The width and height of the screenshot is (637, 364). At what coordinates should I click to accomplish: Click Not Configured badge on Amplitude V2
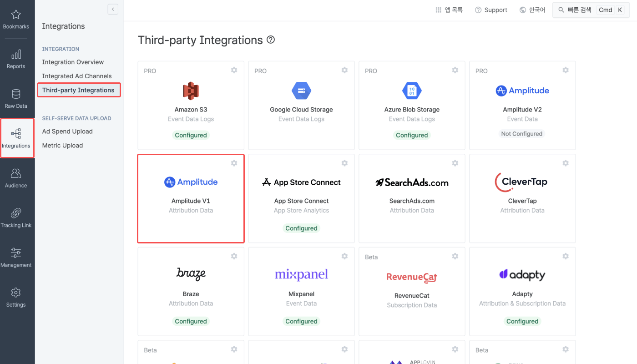pos(522,134)
